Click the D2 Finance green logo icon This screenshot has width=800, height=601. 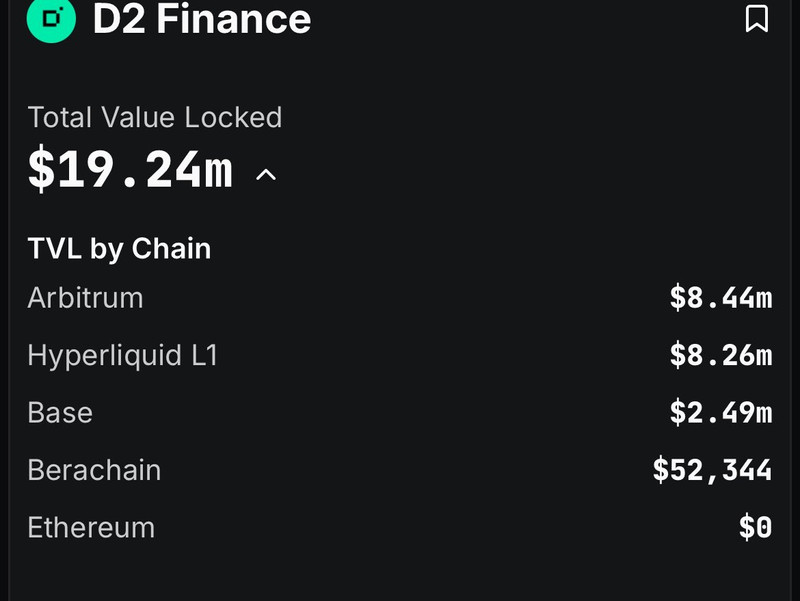pos(51,19)
